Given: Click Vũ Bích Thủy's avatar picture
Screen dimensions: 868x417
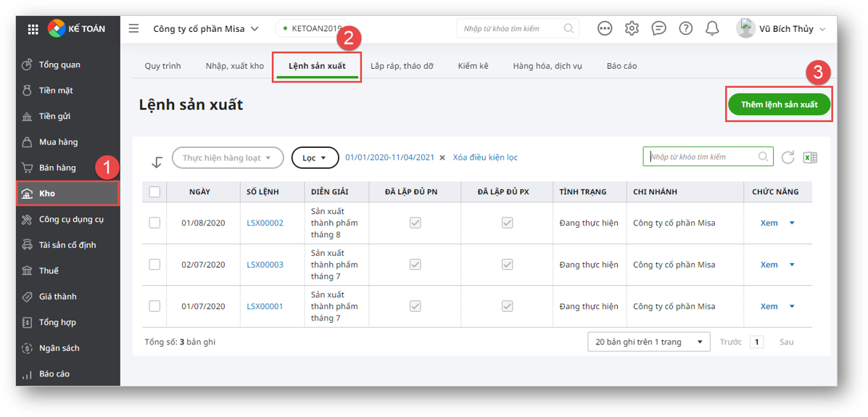Looking at the screenshot, I should tap(745, 28).
